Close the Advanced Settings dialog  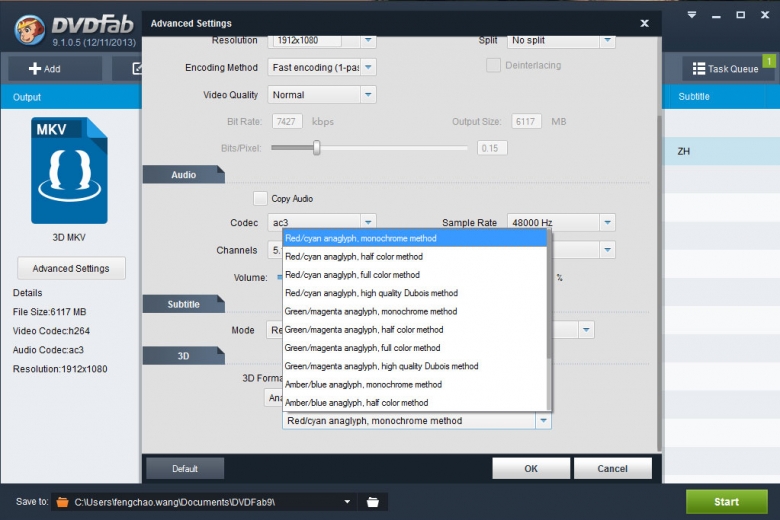click(644, 22)
